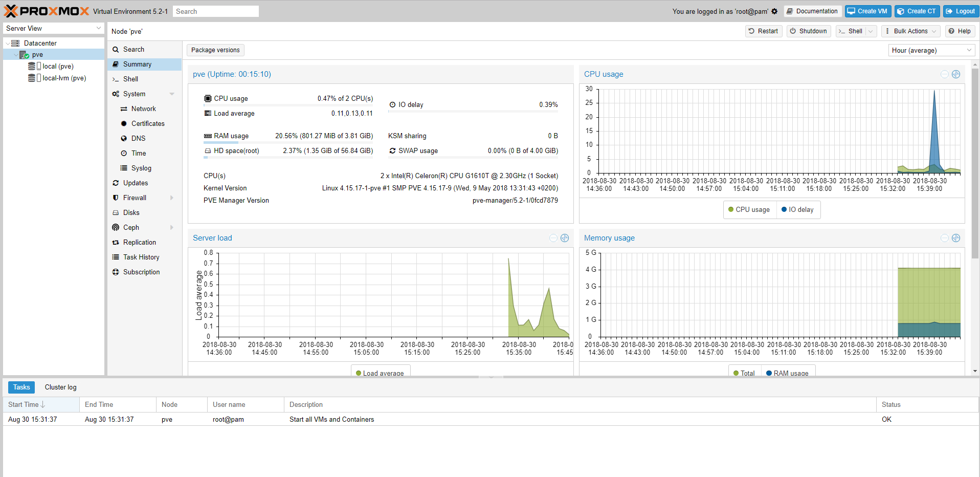The height and width of the screenshot is (477, 980).
Task: Sort by Start Time column header
Action: [x=41, y=405]
